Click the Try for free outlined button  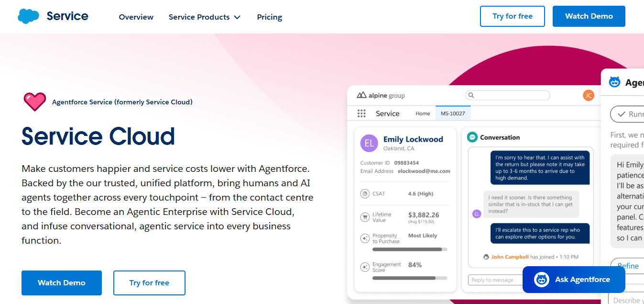coord(149,282)
